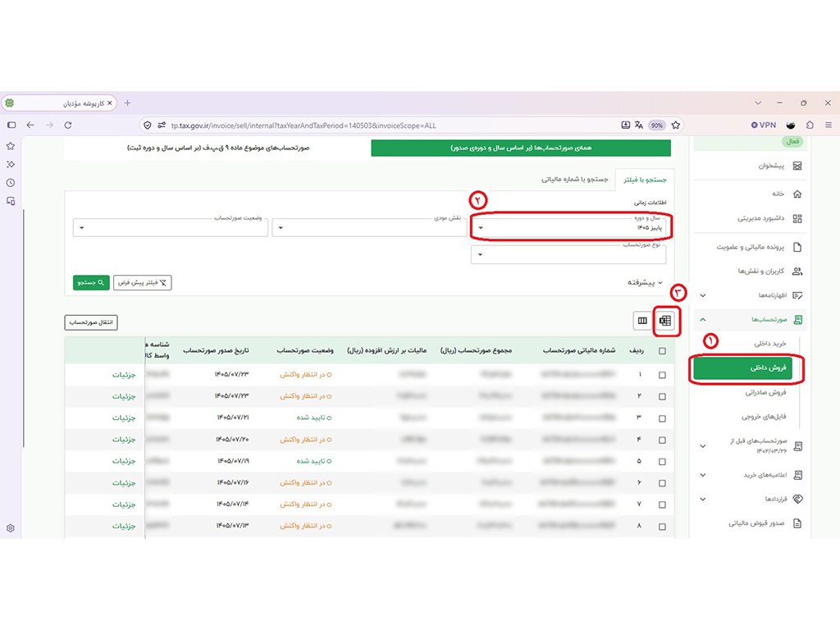Click the green جستجو search button

(91, 282)
